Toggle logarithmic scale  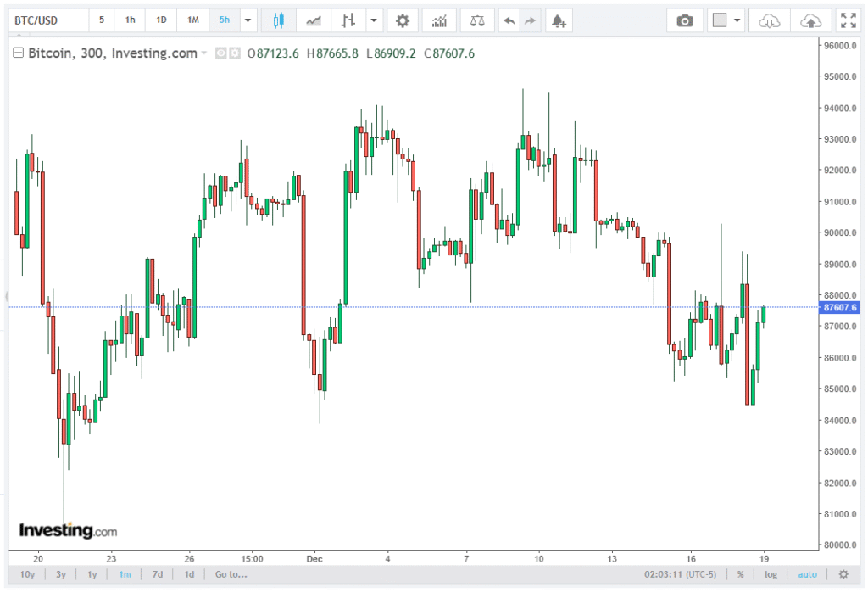point(771,574)
